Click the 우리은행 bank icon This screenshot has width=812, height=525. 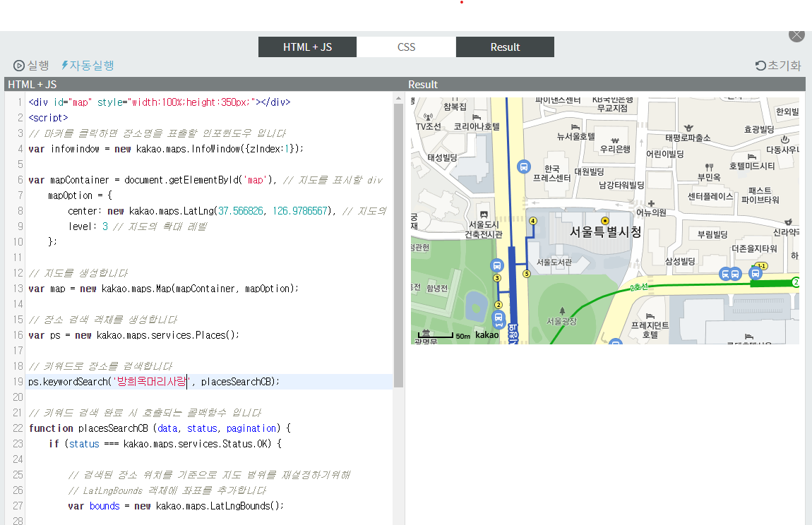(615, 141)
